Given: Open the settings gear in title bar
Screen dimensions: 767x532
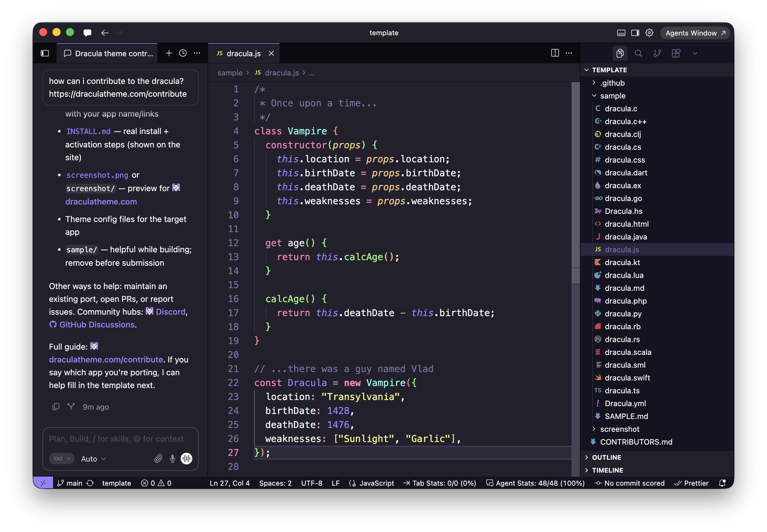Looking at the screenshot, I should click(649, 33).
